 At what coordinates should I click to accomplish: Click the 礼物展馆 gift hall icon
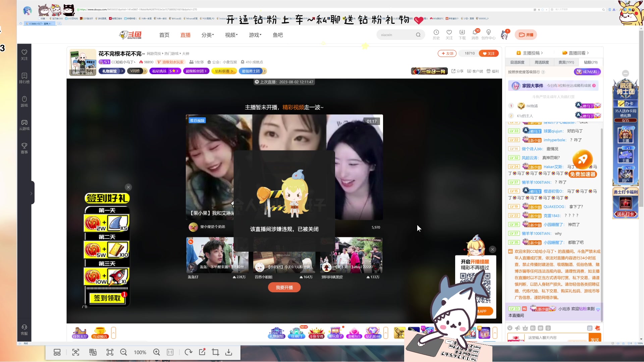pos(276,333)
